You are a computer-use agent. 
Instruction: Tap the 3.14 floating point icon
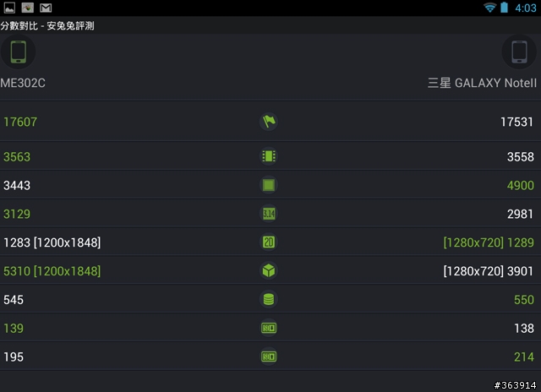[269, 214]
